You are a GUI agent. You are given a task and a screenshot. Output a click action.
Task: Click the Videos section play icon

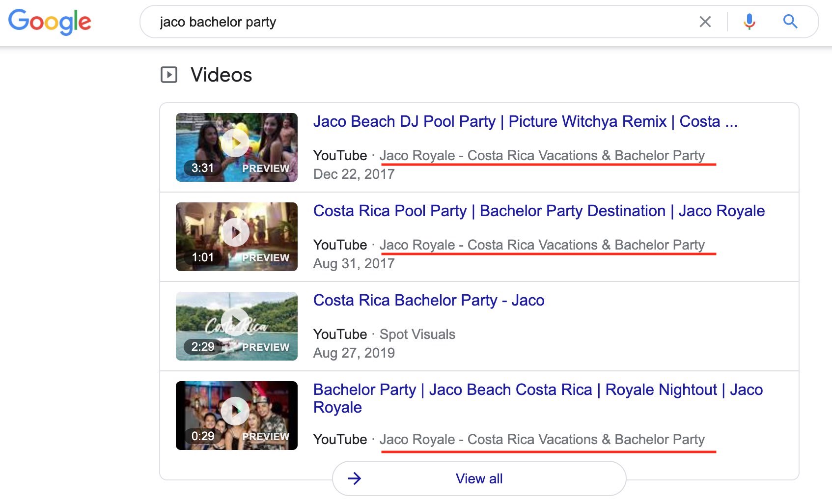click(169, 75)
